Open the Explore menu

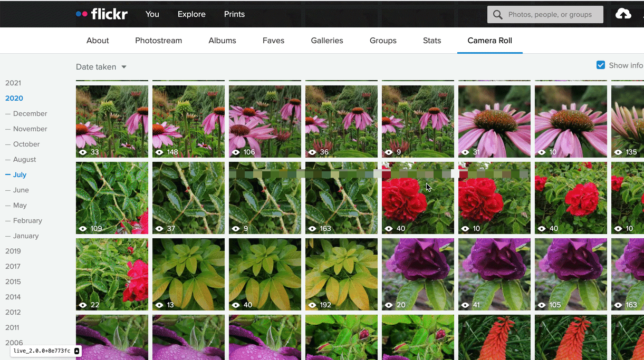coord(191,14)
